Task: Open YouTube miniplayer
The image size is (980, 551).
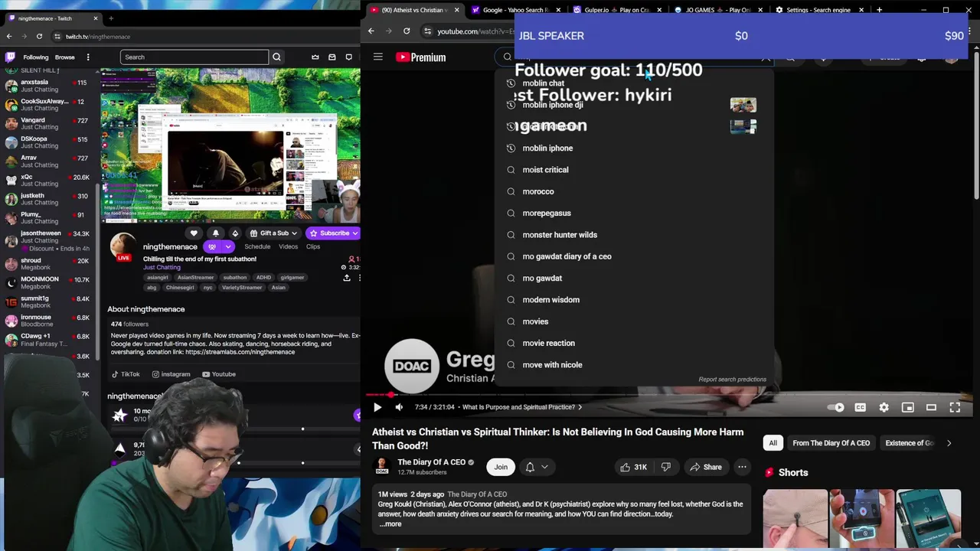Action: [907, 407]
